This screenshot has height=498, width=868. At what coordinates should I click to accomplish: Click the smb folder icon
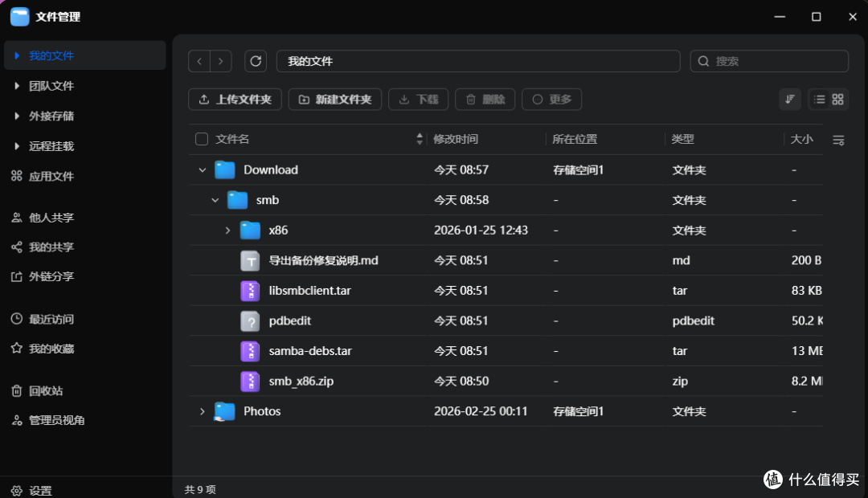pyautogui.click(x=237, y=200)
